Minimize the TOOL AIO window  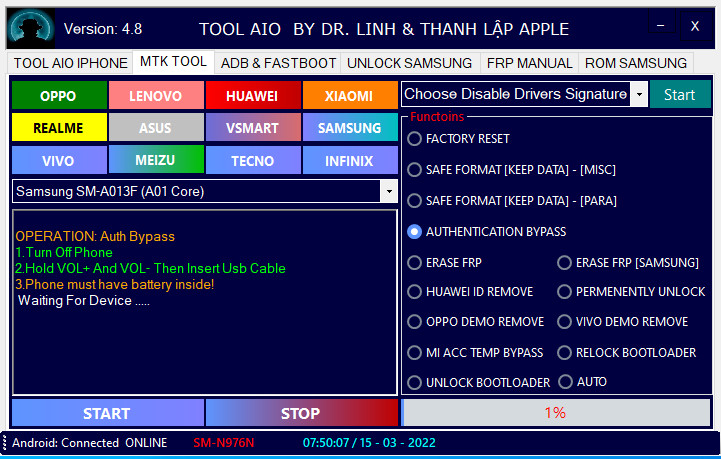click(661, 25)
